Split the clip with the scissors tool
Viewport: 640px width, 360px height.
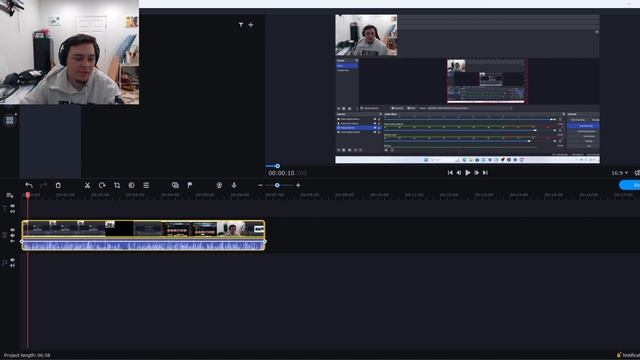point(87,185)
